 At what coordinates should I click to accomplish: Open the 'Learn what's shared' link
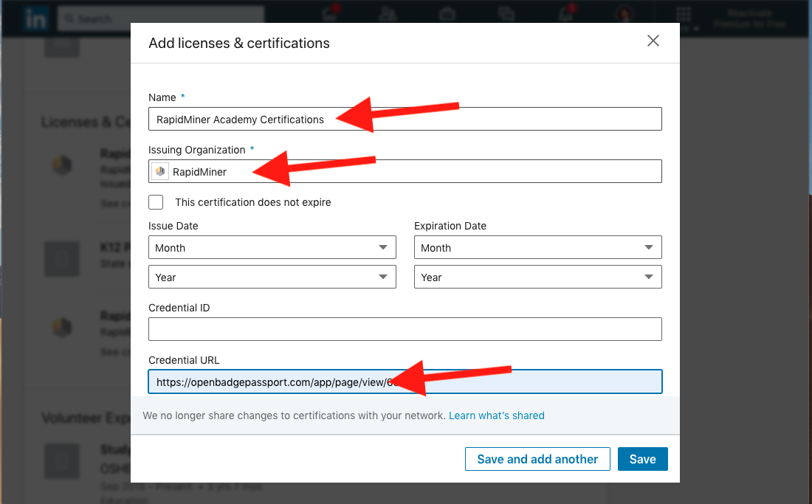point(497,415)
